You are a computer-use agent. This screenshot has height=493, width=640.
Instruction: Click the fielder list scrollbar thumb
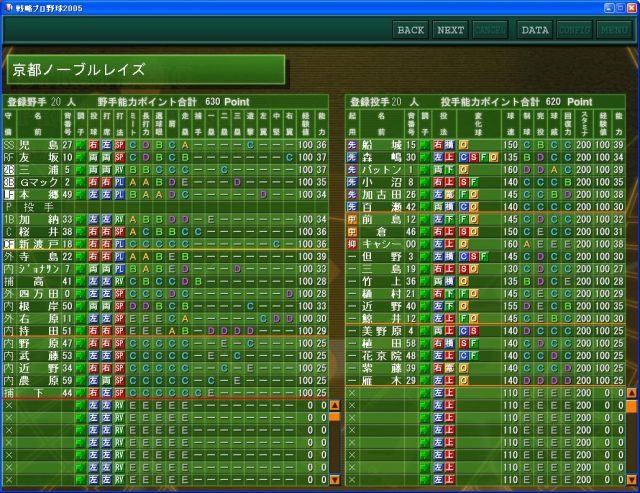click(335, 417)
